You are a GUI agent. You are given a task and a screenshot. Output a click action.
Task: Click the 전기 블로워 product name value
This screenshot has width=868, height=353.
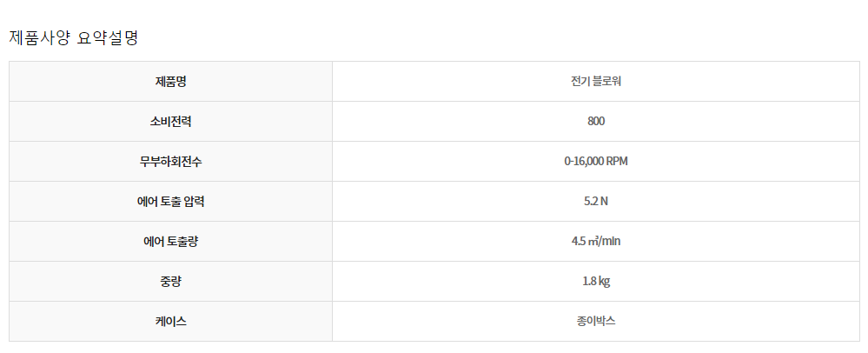[596, 82]
